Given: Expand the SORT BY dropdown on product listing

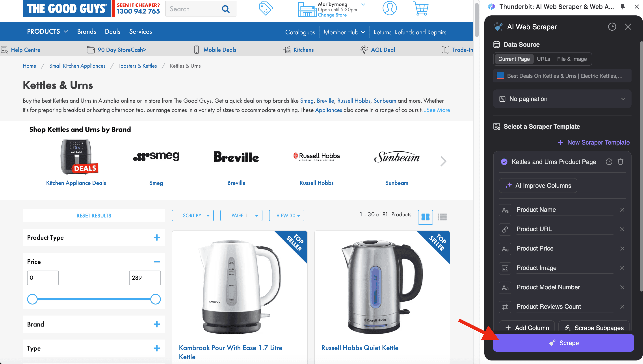Looking at the screenshot, I should coord(193,215).
